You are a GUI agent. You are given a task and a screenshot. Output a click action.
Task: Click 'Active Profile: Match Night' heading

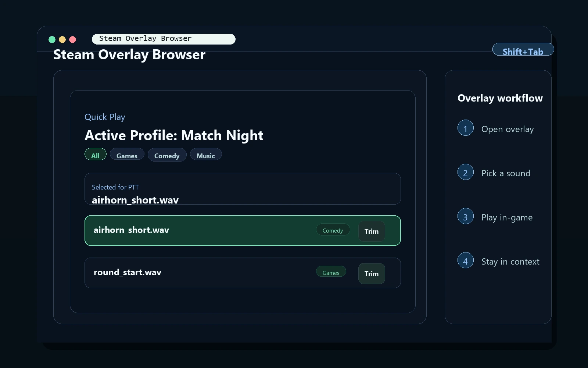click(x=174, y=135)
